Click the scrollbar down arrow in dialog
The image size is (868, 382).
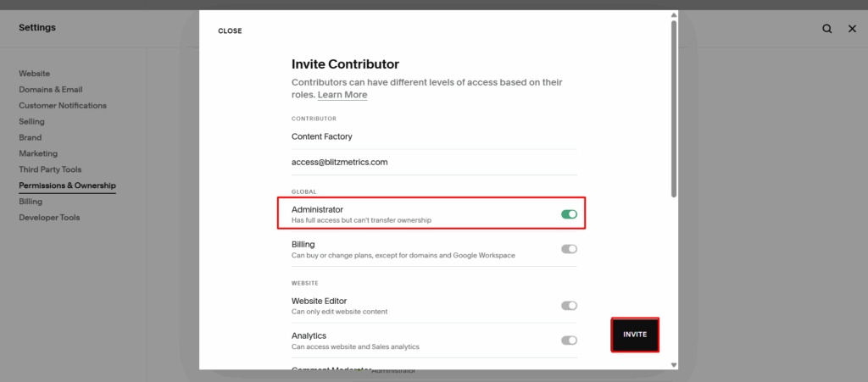(674, 365)
